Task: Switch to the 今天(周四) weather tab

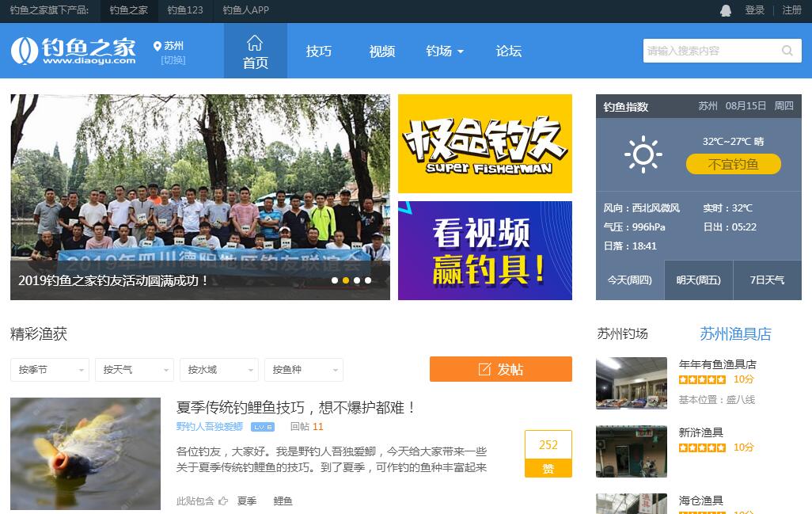Action: (x=630, y=280)
